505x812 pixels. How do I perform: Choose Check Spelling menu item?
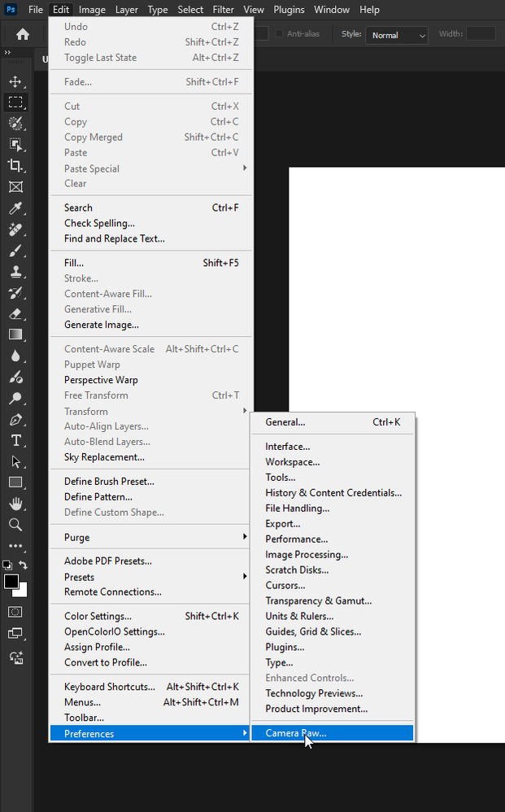[151, 223]
